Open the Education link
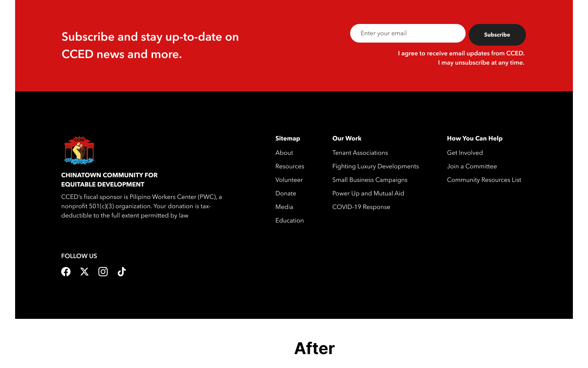The image size is (588, 368). click(290, 221)
